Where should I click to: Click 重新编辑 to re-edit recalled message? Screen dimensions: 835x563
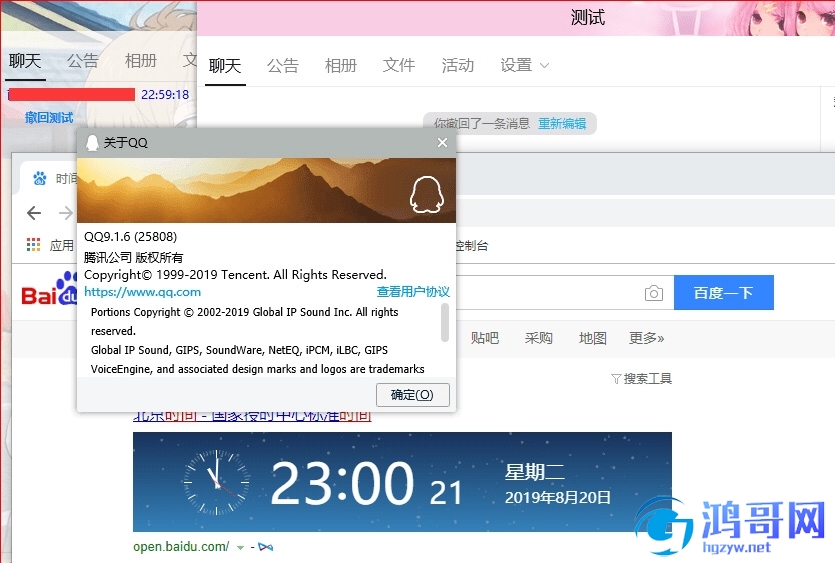coord(562,124)
